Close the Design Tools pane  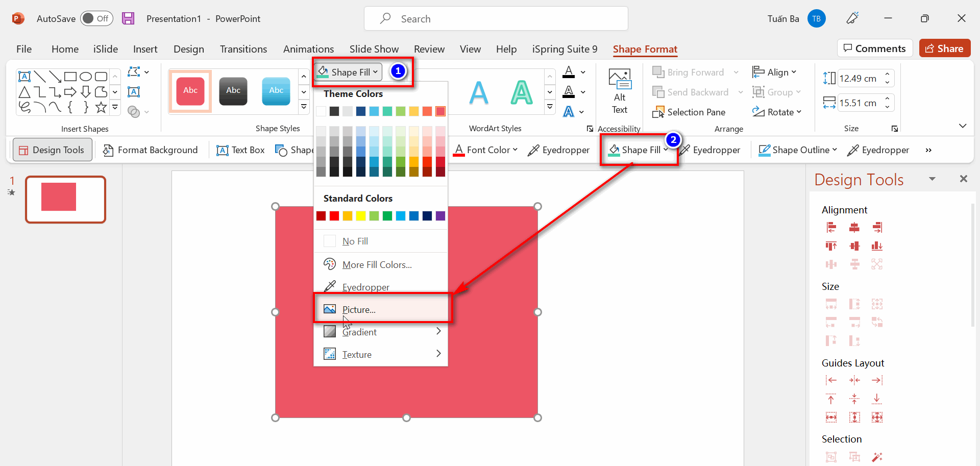pos(963,179)
